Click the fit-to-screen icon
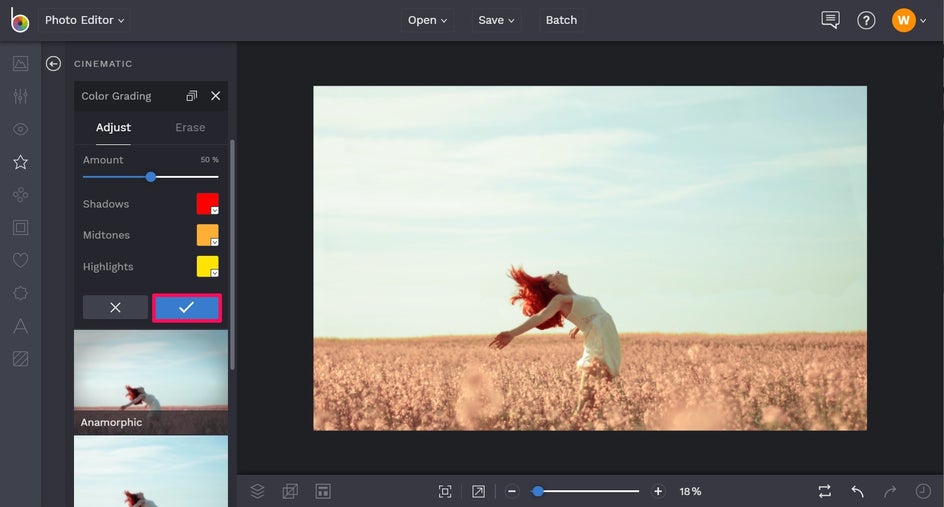 coord(445,491)
